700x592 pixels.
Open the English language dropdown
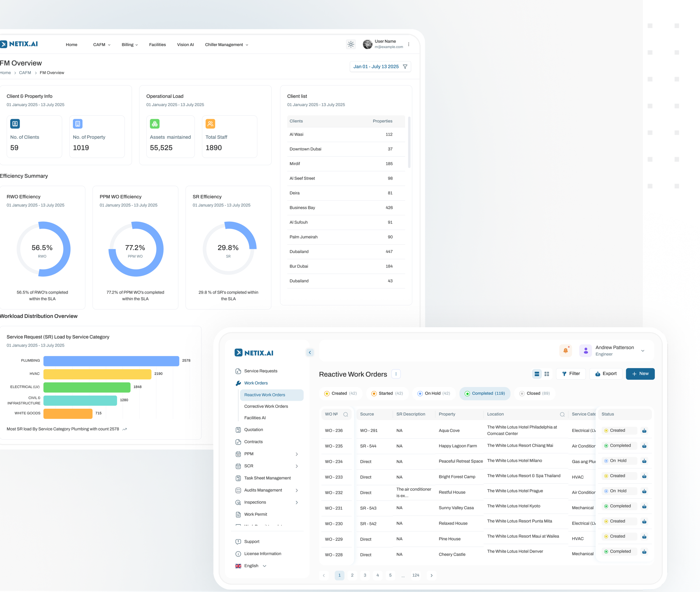click(x=251, y=566)
